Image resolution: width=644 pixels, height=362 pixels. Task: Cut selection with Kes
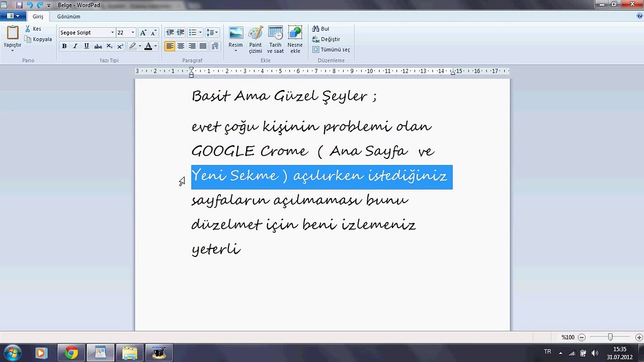coord(33,29)
